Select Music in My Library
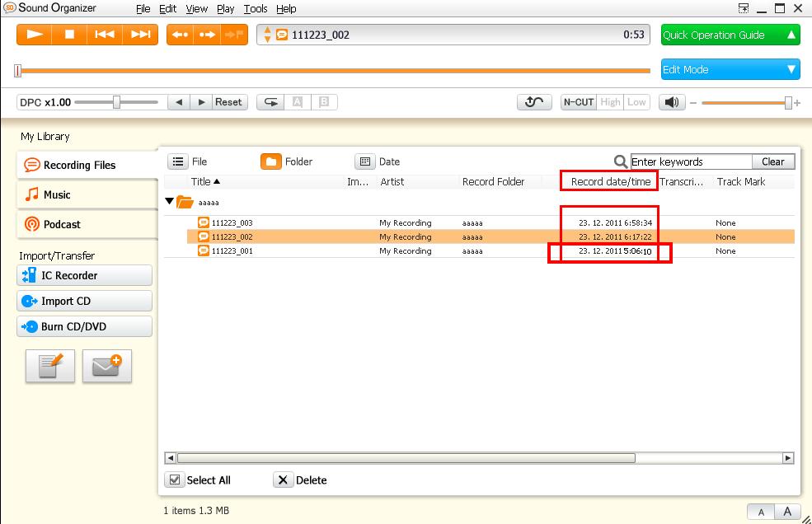The height and width of the screenshot is (524, 812). click(x=87, y=194)
